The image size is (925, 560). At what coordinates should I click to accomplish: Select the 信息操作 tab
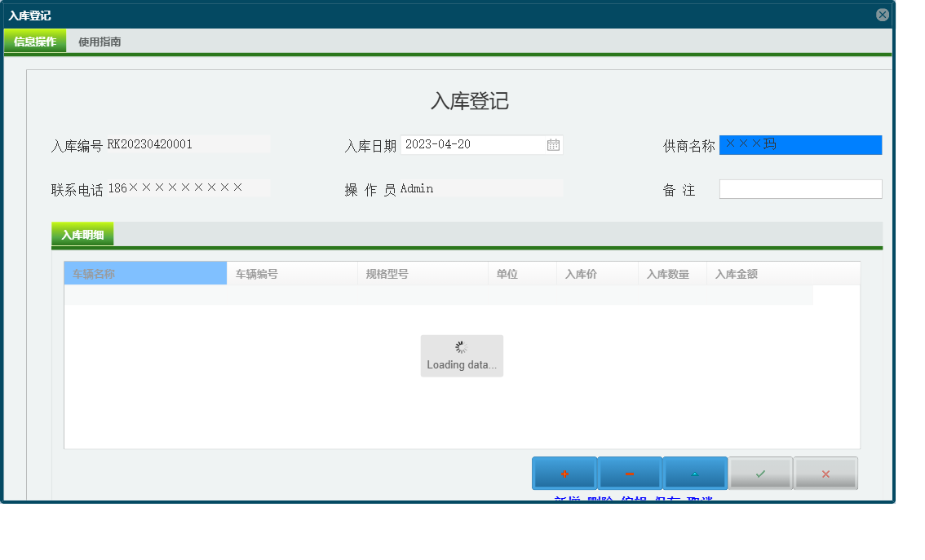tap(34, 41)
